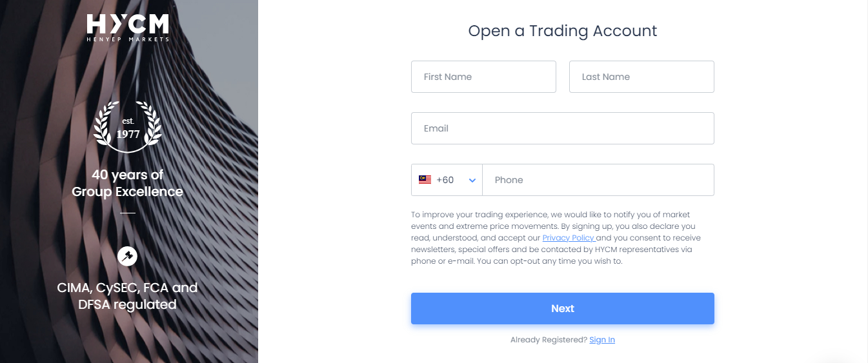The width and height of the screenshot is (868, 363).
Task: Expand the country code chevron arrow
Action: point(472,181)
